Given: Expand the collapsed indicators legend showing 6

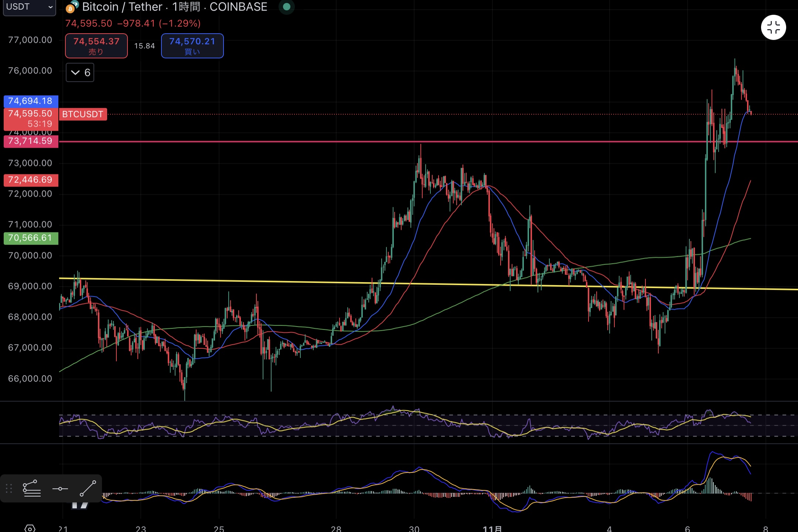Looking at the screenshot, I should pos(80,72).
